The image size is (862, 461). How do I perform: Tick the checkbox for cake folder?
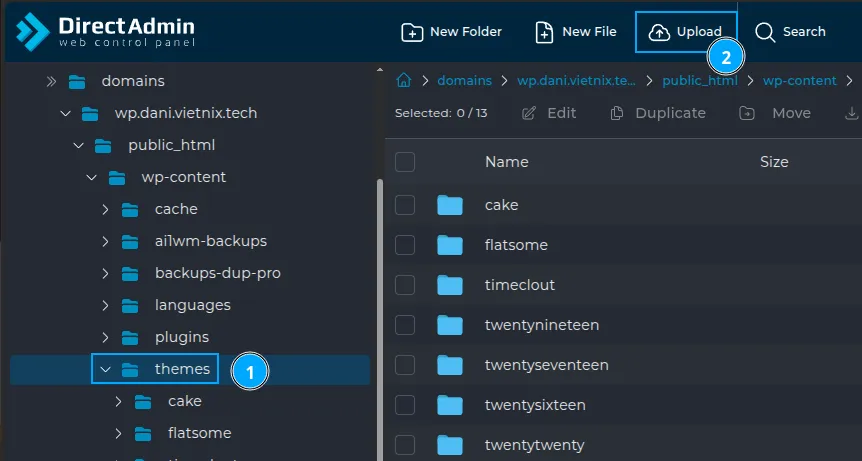(405, 205)
